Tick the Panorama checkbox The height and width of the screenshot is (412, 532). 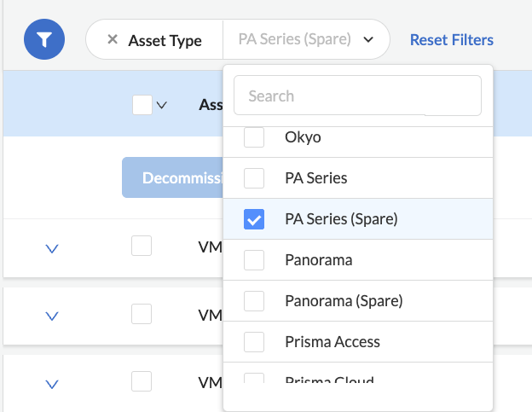point(254,260)
